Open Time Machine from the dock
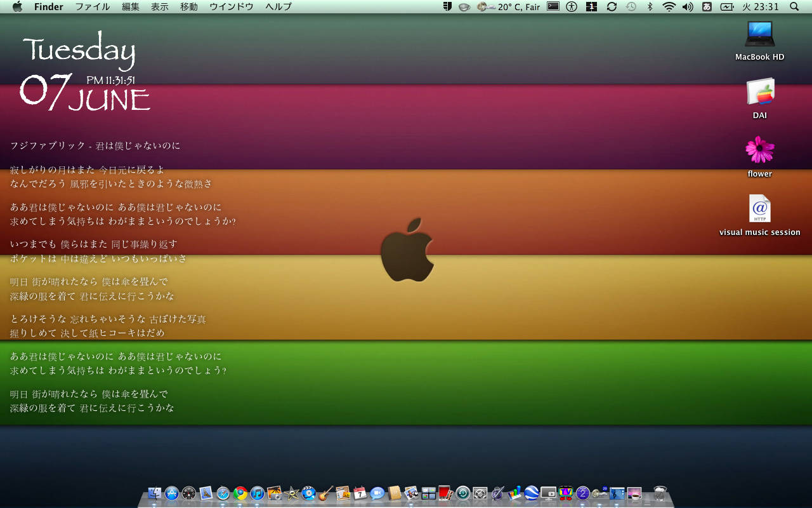Screen dimensions: 812x508 [463, 493]
